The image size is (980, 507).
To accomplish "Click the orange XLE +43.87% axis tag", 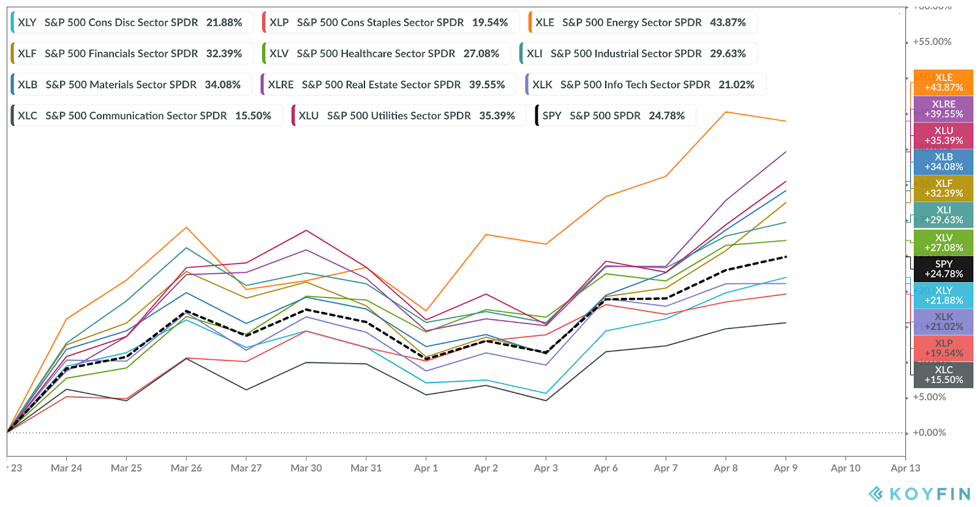I will (943, 83).
